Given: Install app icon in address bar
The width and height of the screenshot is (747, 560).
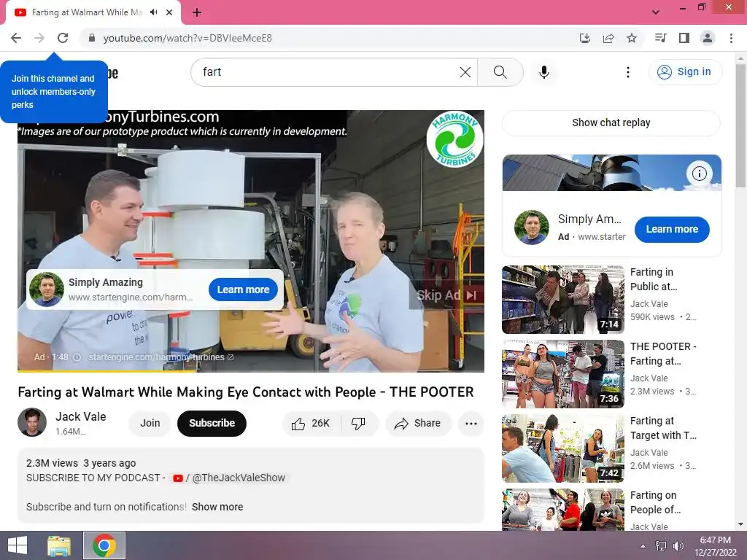Looking at the screenshot, I should coord(585,38).
